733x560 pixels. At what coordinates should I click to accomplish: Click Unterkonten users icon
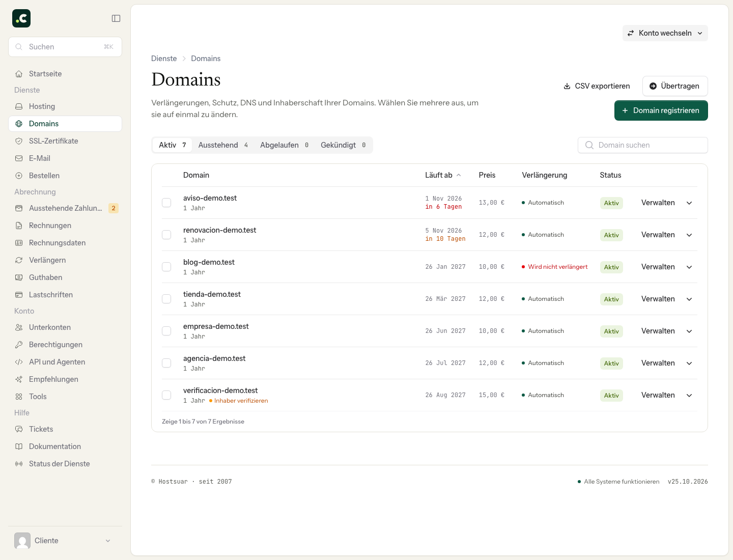19,327
